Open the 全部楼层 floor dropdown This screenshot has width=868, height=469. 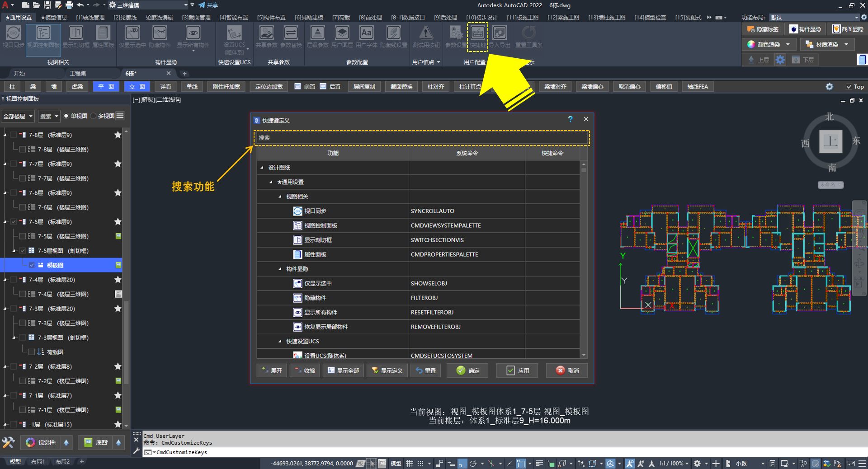coord(18,117)
